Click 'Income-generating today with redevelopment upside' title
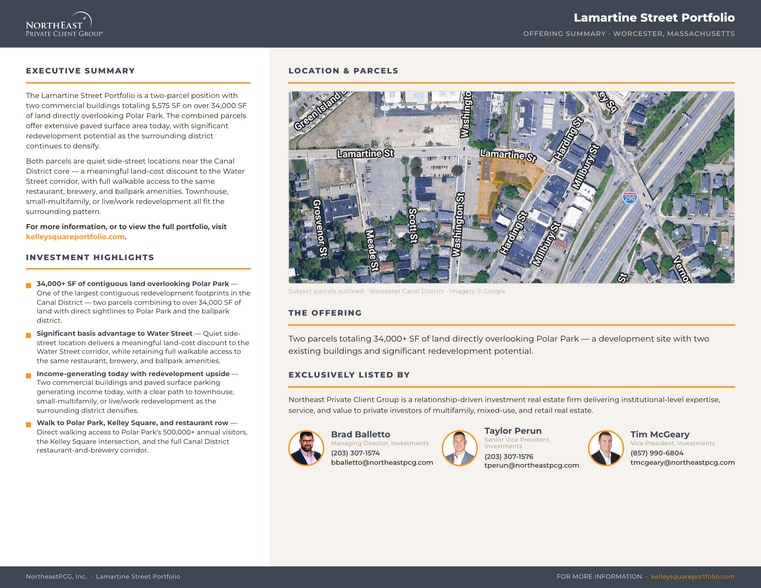 coord(133,374)
